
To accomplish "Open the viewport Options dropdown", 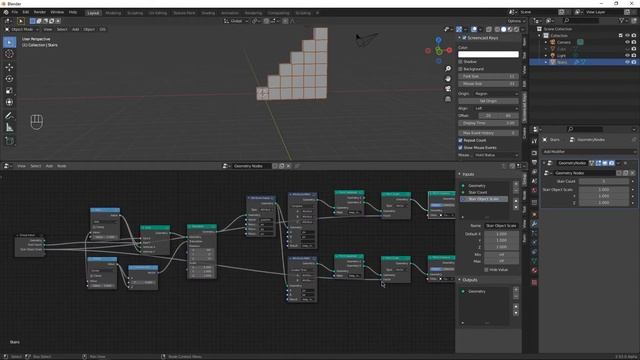I will [516, 21].
